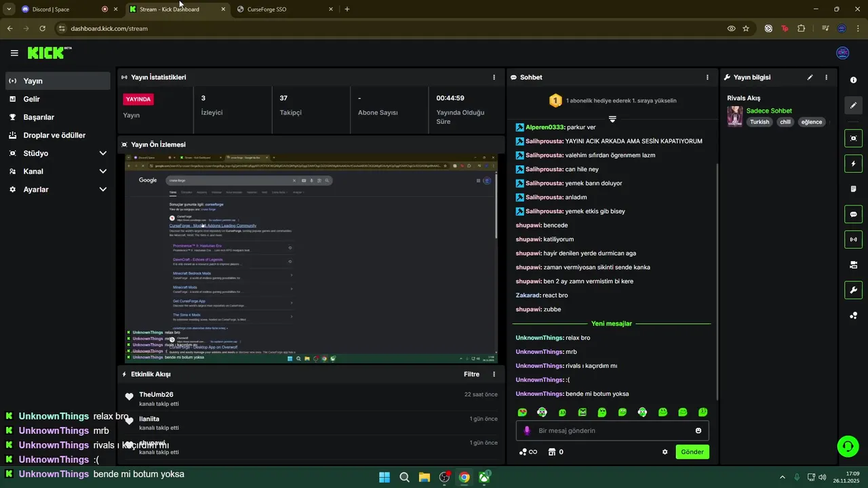868x488 pixels.
Task: Go to Yayın in sidebar
Action: (x=58, y=81)
